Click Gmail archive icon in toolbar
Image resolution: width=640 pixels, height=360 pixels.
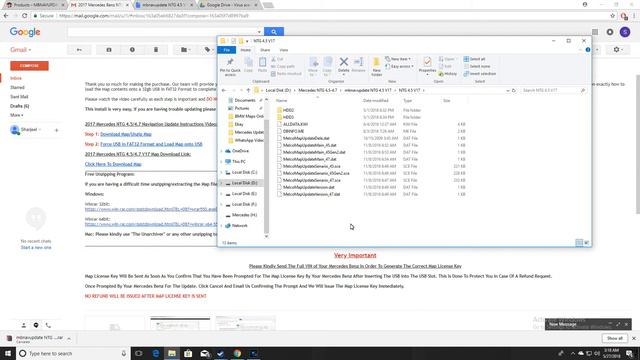(x=109, y=50)
